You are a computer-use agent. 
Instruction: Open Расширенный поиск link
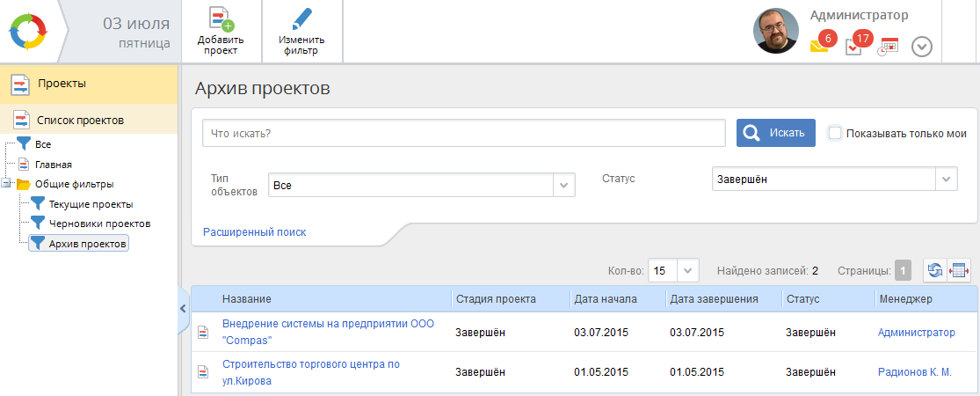point(254,232)
